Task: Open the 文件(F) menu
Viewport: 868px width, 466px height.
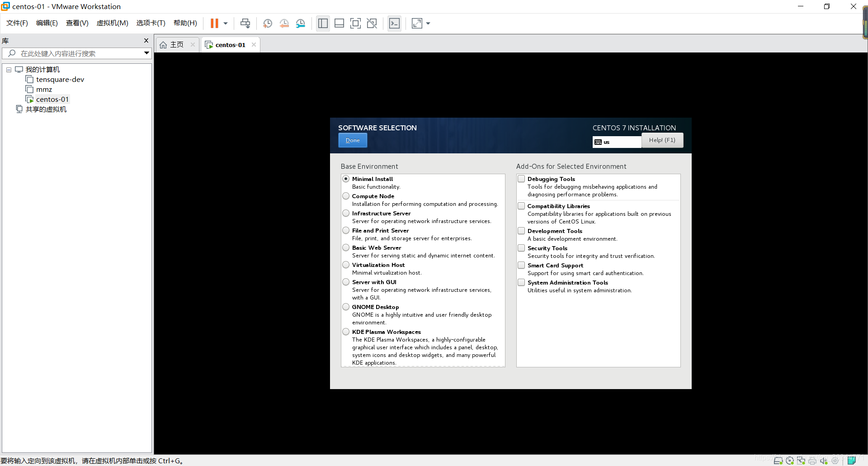Action: [x=17, y=23]
